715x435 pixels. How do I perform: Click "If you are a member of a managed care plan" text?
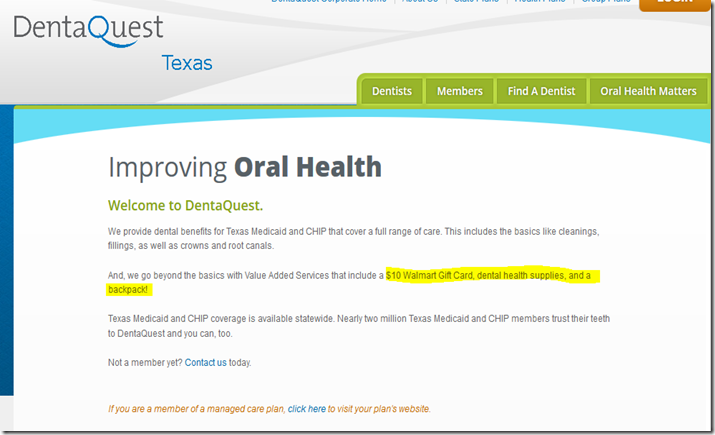tap(197, 409)
